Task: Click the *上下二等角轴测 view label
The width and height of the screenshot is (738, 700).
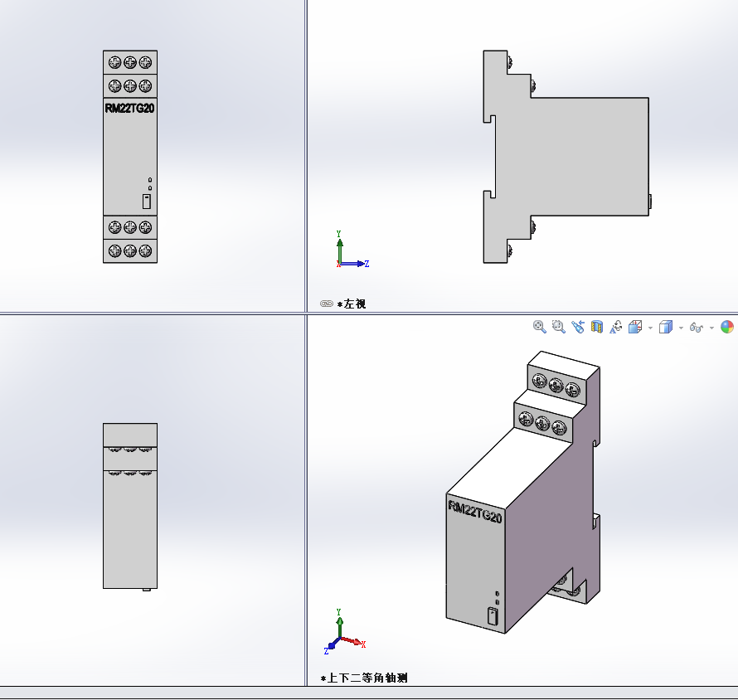Action: point(364,678)
